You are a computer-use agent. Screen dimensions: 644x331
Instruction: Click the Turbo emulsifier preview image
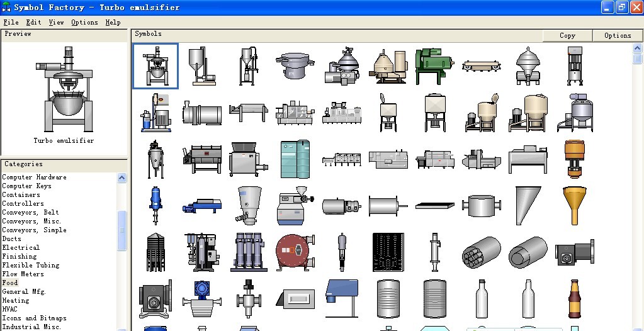(64, 89)
